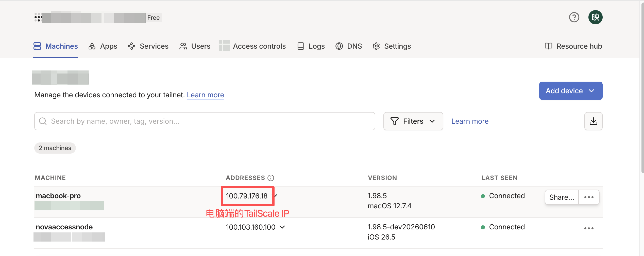Focus the machine search field
The height and width of the screenshot is (256, 644).
[x=205, y=121]
